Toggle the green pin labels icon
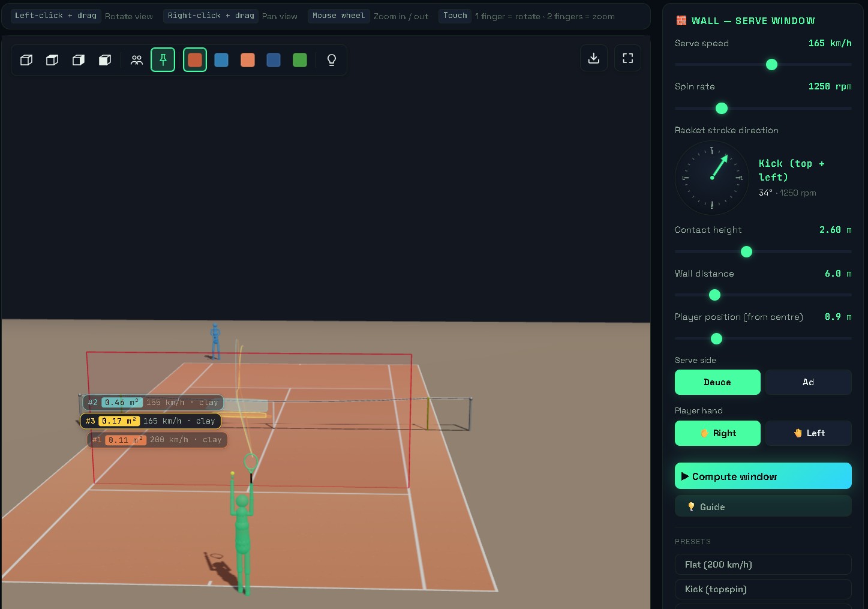868x609 pixels. (163, 60)
